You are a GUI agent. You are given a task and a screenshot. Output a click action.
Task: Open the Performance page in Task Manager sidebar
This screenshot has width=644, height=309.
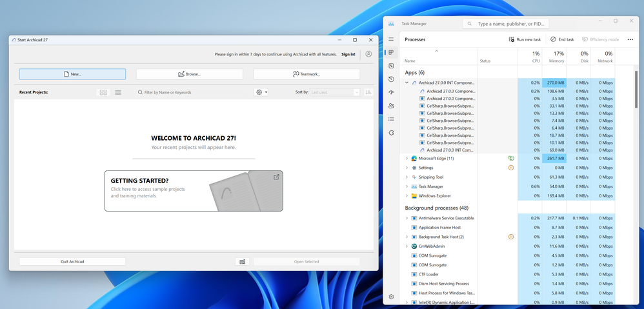pyautogui.click(x=391, y=66)
